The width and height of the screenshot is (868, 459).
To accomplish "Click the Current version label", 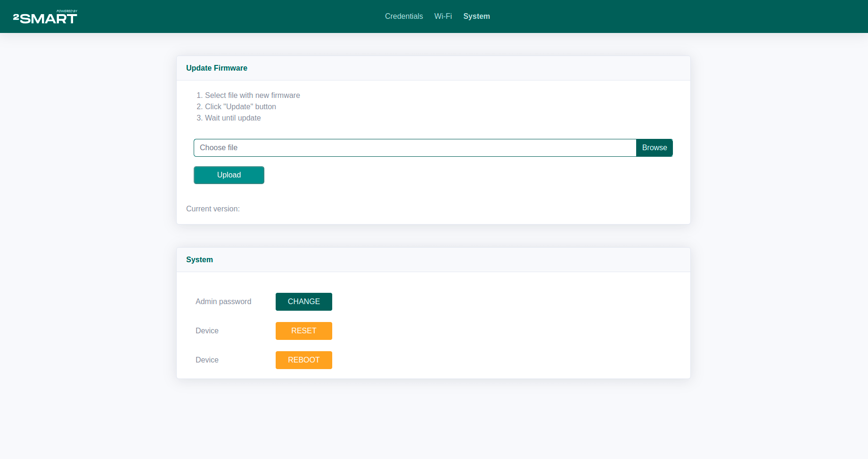I will coord(213,209).
